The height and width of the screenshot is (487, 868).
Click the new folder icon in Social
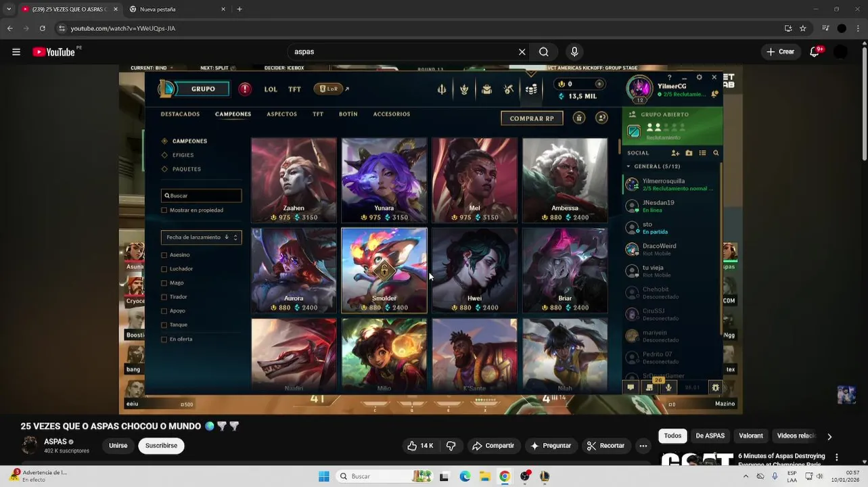pos(689,154)
